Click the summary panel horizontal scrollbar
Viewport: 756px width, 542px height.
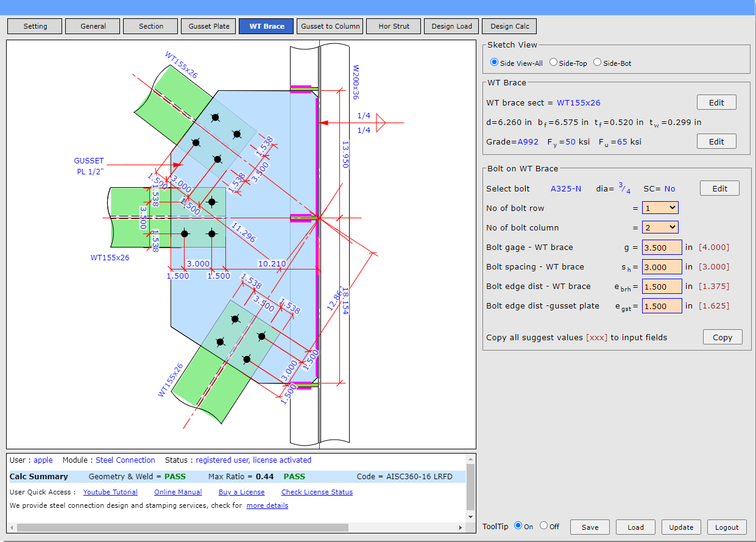pyautogui.click(x=183, y=527)
